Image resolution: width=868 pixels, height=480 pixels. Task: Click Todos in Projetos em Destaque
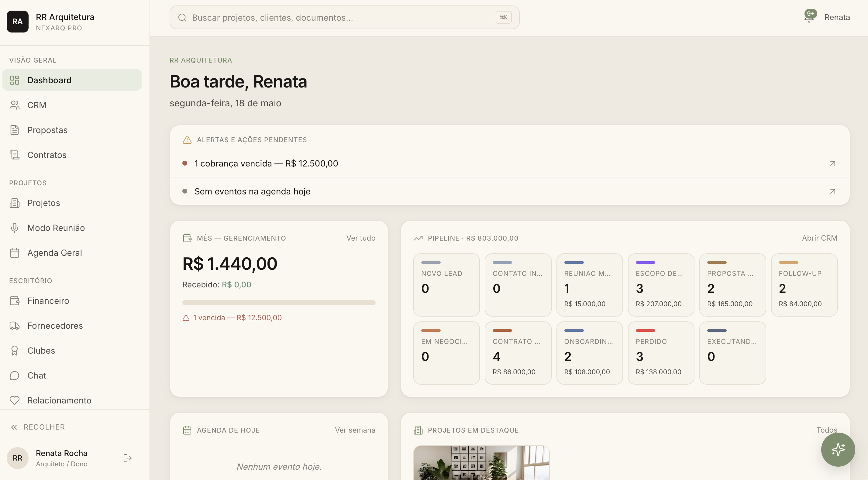[x=827, y=430]
